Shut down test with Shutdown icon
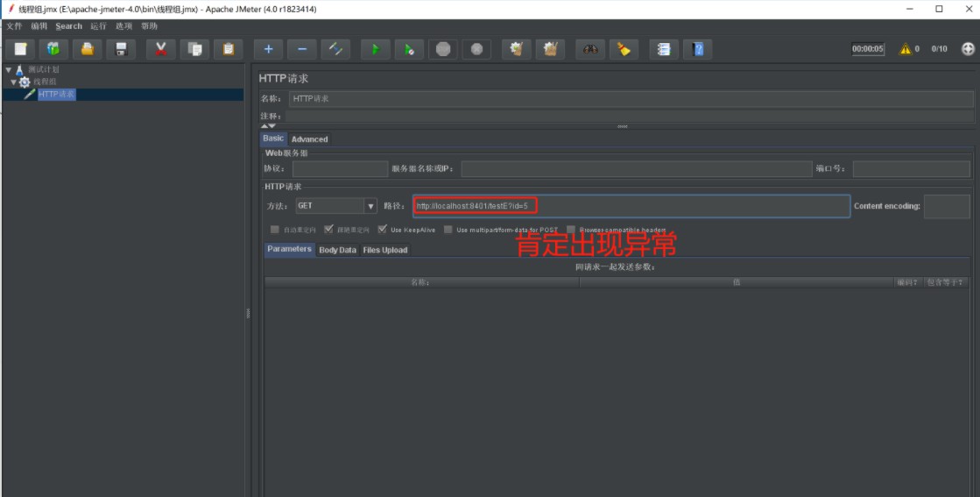This screenshot has width=980, height=497. pos(477,49)
